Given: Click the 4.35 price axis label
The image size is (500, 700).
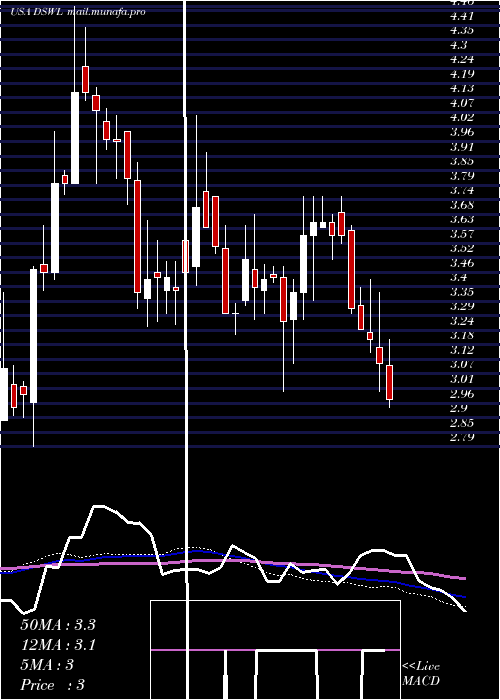Looking at the screenshot, I should coord(462,31).
